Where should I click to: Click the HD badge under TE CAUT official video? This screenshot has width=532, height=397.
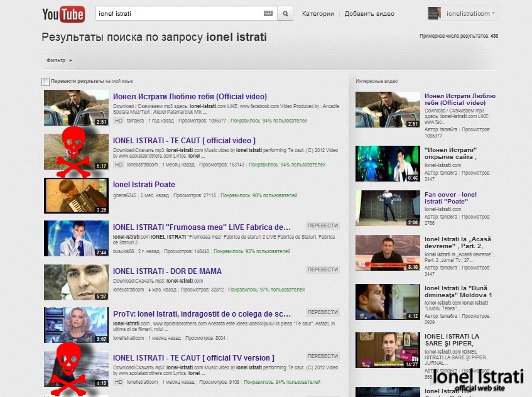118,165
